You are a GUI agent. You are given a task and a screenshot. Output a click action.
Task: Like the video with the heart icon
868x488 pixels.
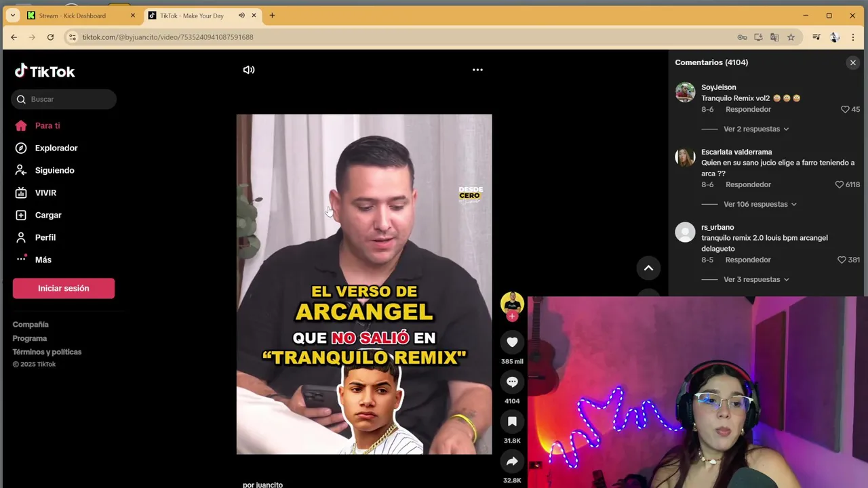point(512,342)
